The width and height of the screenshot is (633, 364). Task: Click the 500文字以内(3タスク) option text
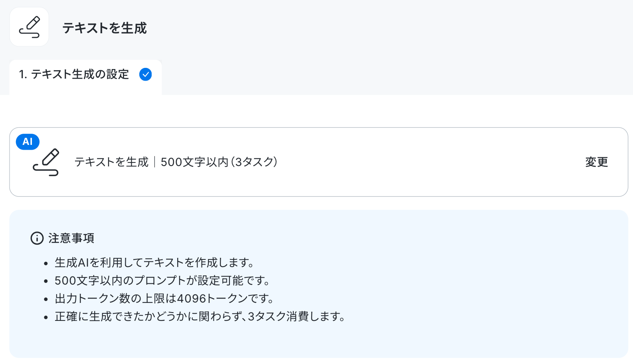219,162
